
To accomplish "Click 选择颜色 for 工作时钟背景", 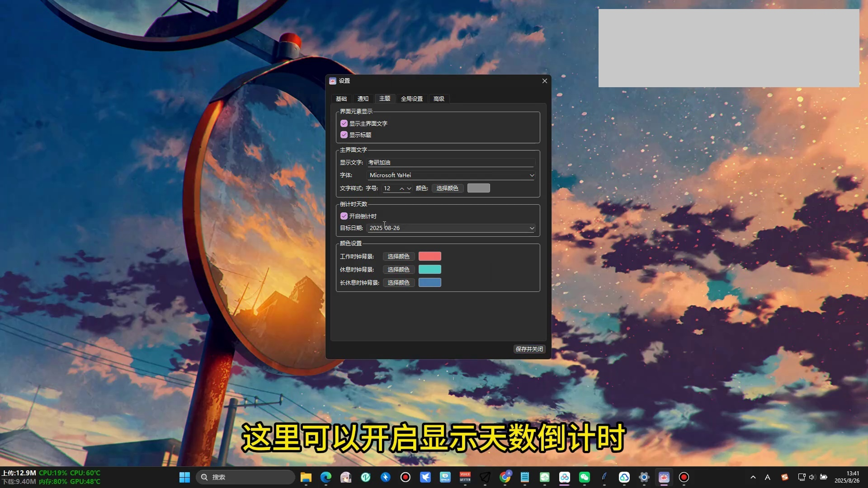I will pos(398,256).
